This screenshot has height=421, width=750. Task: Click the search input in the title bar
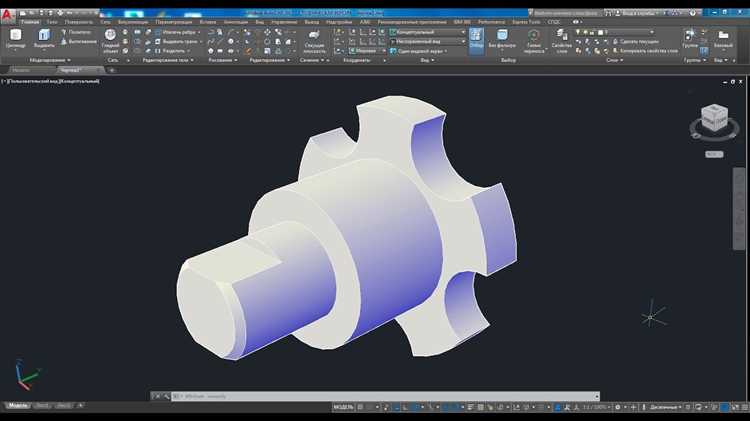coord(566,13)
